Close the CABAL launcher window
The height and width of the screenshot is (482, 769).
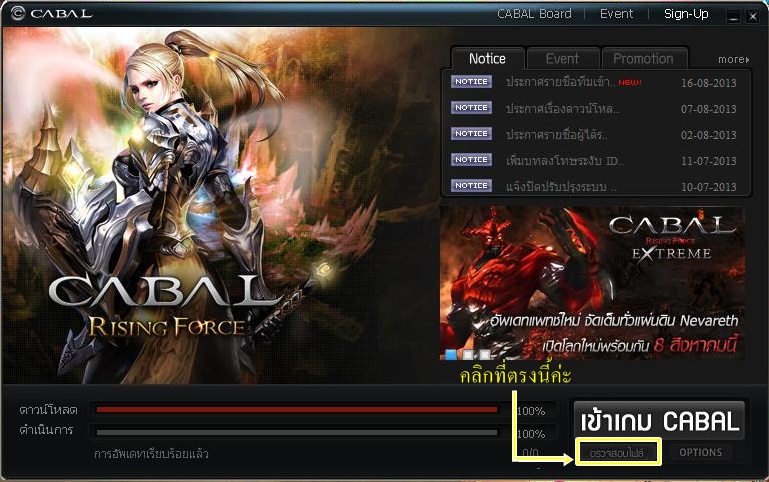(x=753, y=16)
